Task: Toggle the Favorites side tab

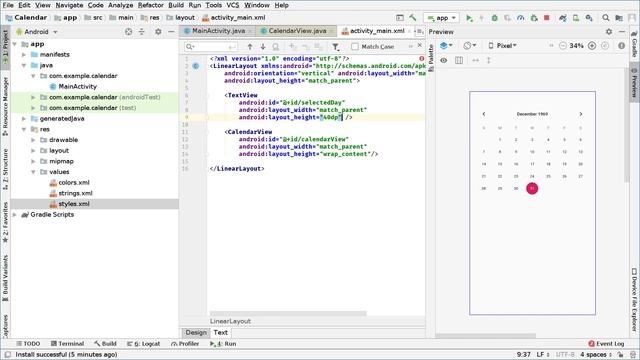Action: (5, 222)
